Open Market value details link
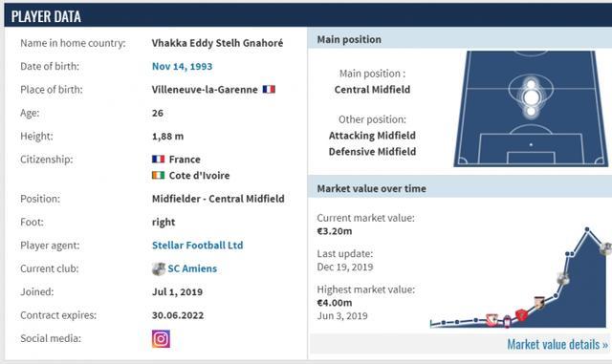 point(557,344)
